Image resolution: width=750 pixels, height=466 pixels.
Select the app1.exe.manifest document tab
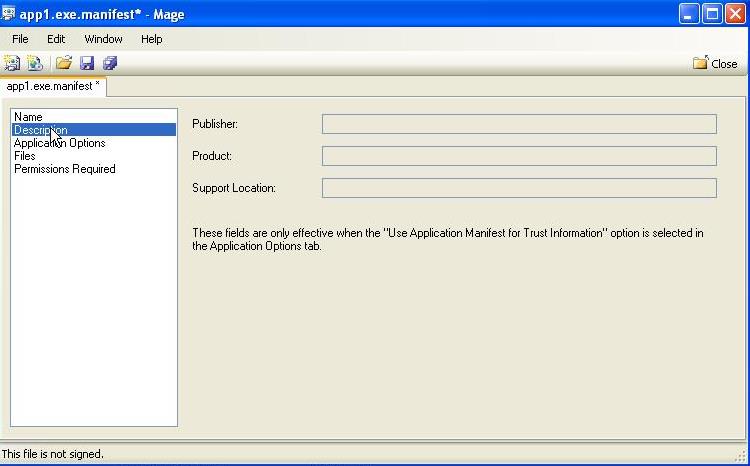[53, 86]
